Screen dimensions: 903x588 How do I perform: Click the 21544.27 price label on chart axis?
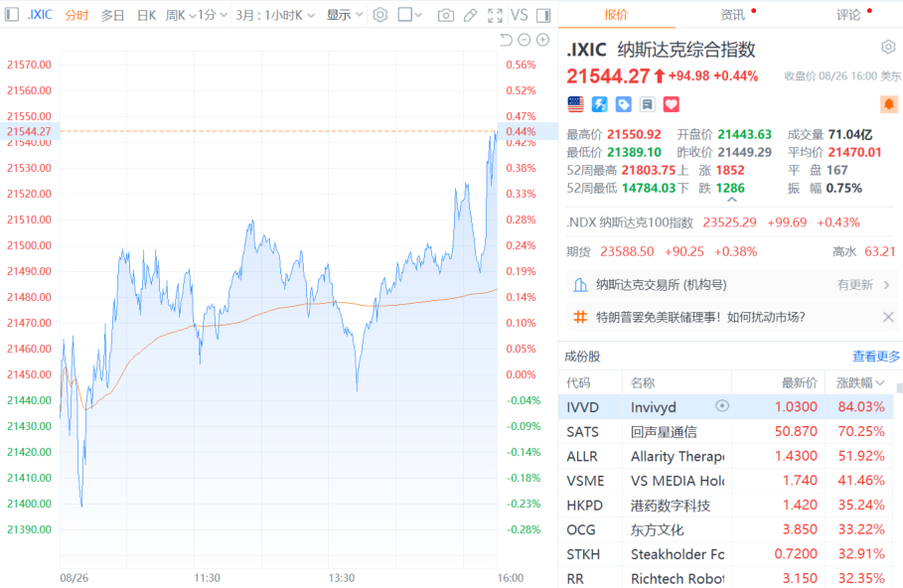point(29,131)
